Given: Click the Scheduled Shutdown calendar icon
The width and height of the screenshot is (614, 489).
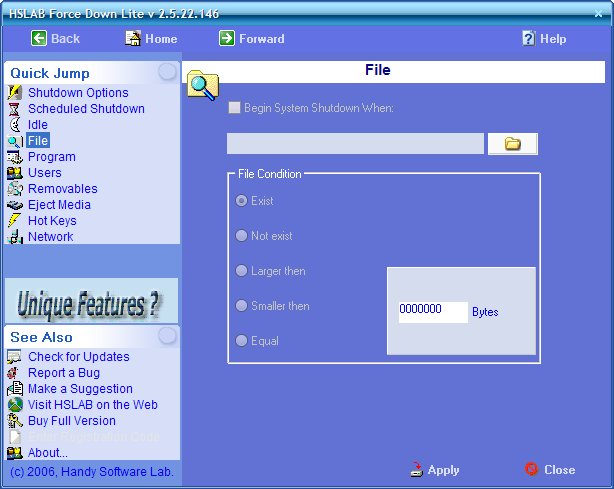Looking at the screenshot, I should (14, 109).
